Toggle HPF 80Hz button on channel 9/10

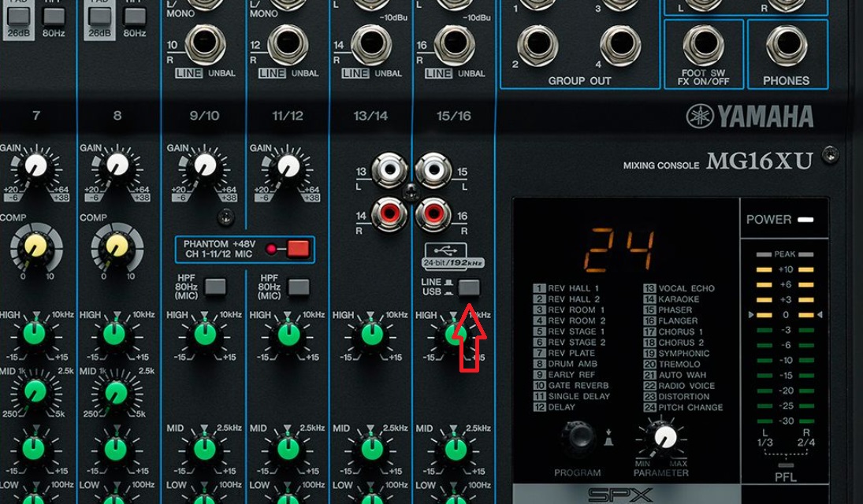(215, 287)
